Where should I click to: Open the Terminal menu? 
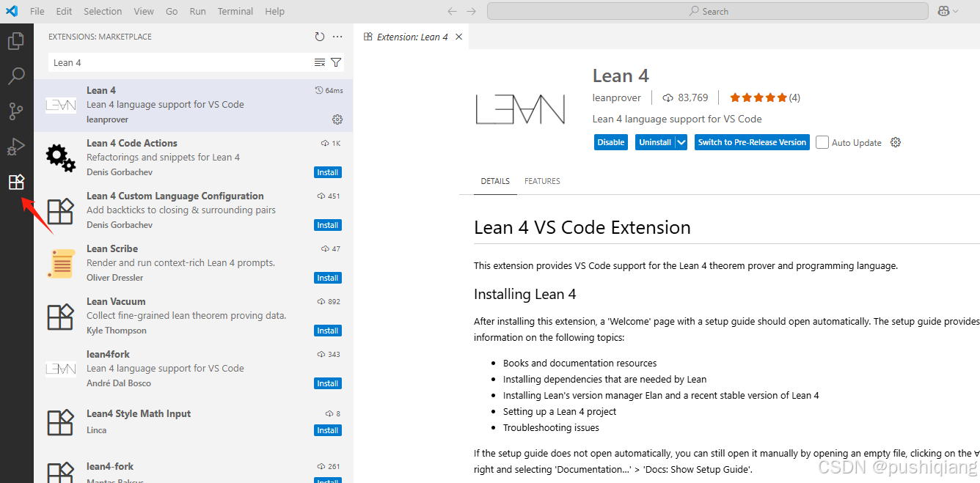[x=235, y=11]
